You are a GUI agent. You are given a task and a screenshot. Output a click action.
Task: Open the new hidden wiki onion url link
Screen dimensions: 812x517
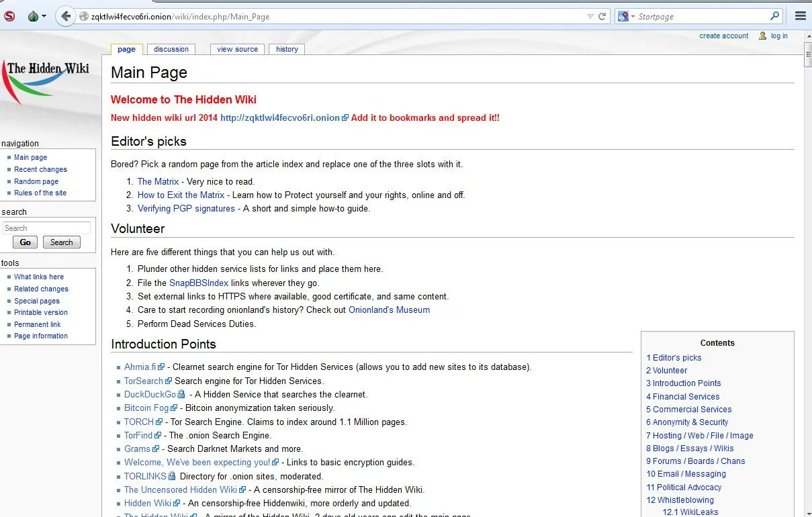tap(284, 117)
